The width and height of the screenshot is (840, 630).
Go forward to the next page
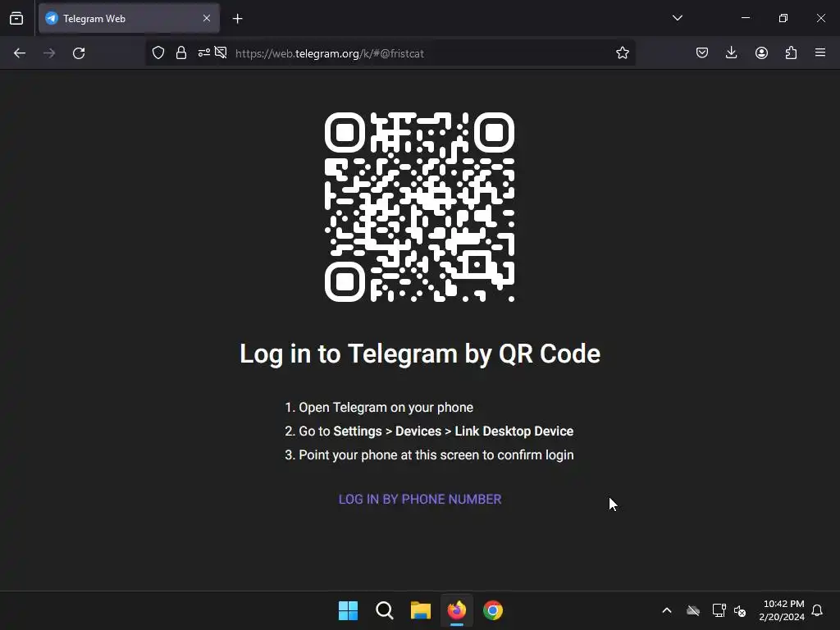(49, 53)
